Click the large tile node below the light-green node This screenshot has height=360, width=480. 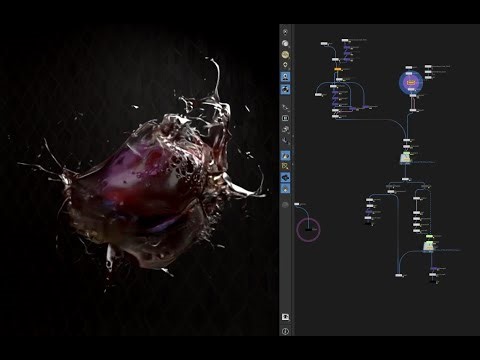coord(428,247)
